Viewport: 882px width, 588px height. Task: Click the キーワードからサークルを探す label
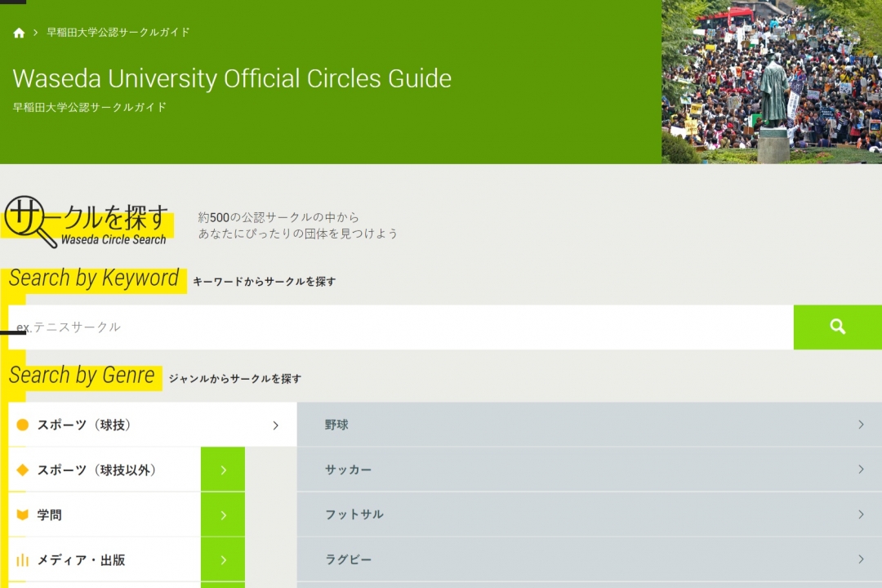(x=265, y=281)
